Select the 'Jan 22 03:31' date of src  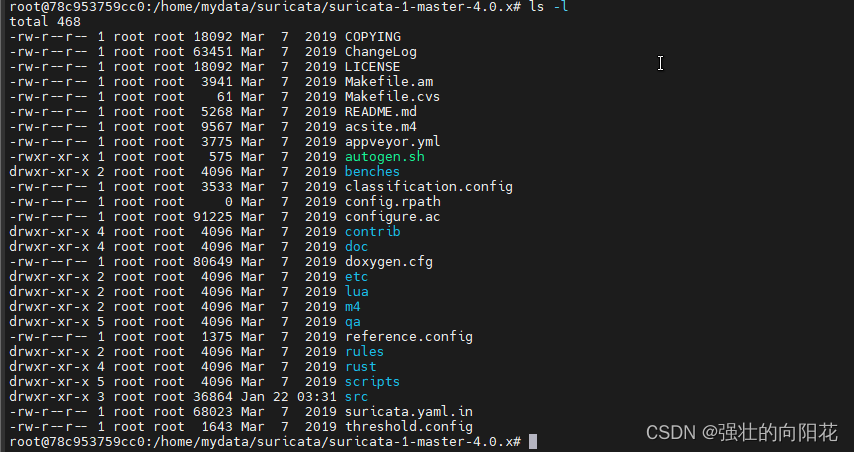289,396
